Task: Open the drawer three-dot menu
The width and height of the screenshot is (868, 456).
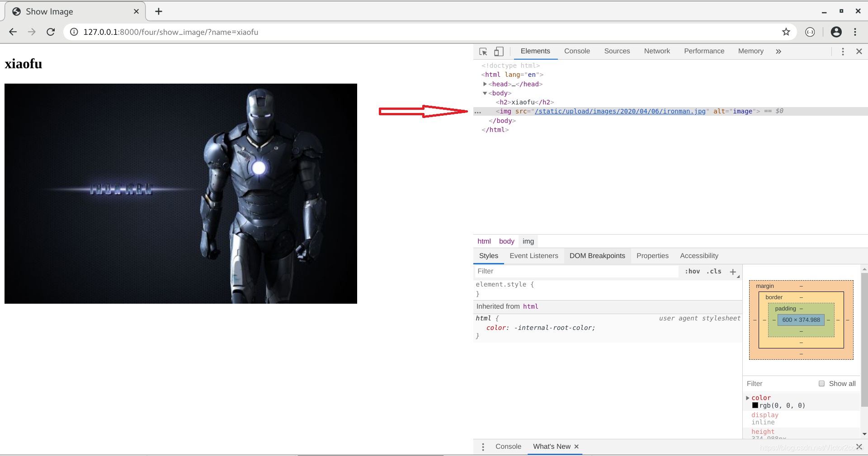Action: coord(483,447)
